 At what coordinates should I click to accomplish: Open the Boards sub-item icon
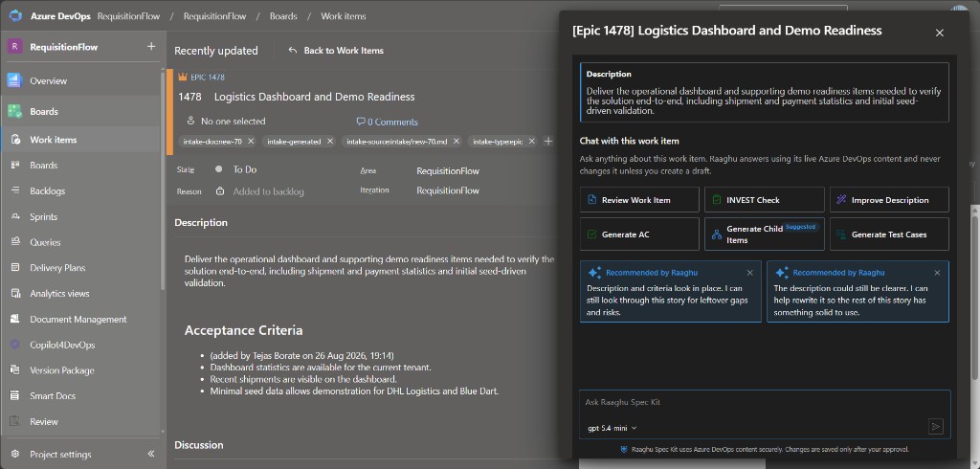click(15, 165)
